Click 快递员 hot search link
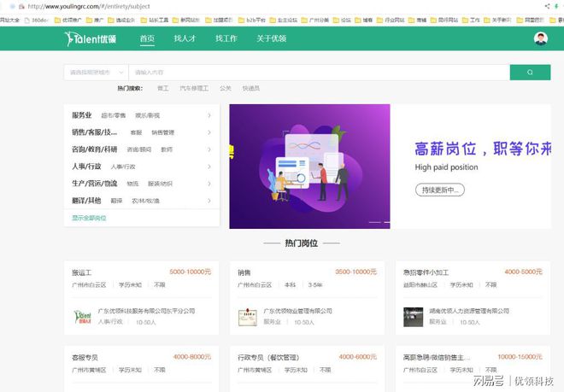The image size is (564, 392). (251, 88)
